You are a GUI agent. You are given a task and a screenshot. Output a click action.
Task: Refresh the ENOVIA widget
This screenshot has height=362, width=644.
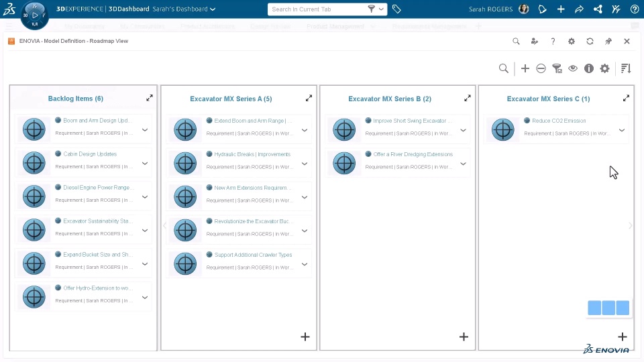[x=590, y=41]
